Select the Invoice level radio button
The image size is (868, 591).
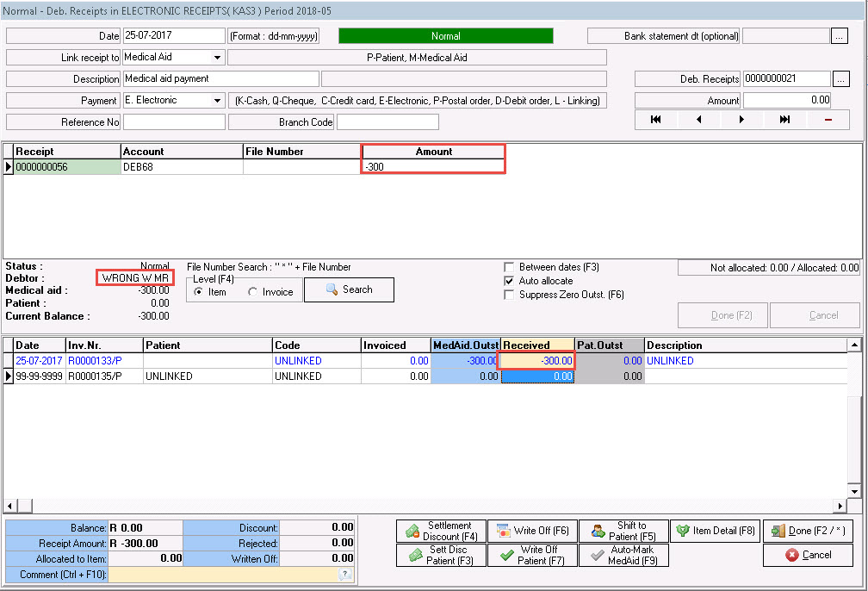pos(253,292)
